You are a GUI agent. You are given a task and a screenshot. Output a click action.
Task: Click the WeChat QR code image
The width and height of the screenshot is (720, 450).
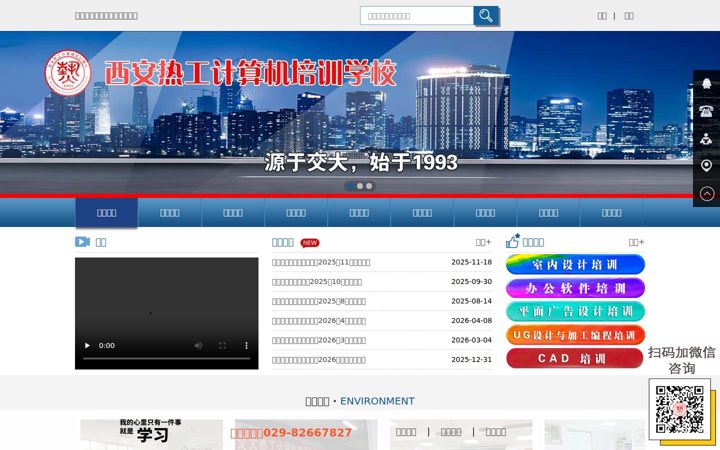(680, 409)
